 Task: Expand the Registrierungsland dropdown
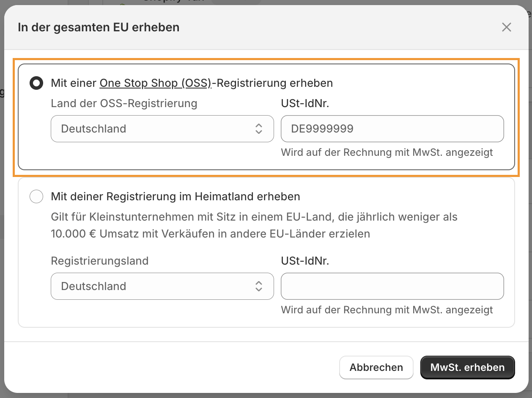162,286
